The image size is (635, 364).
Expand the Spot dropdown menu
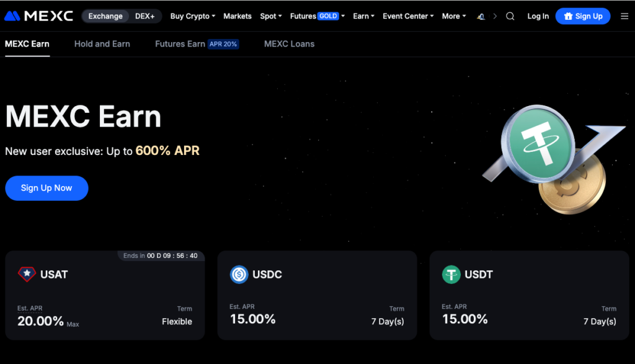271,16
